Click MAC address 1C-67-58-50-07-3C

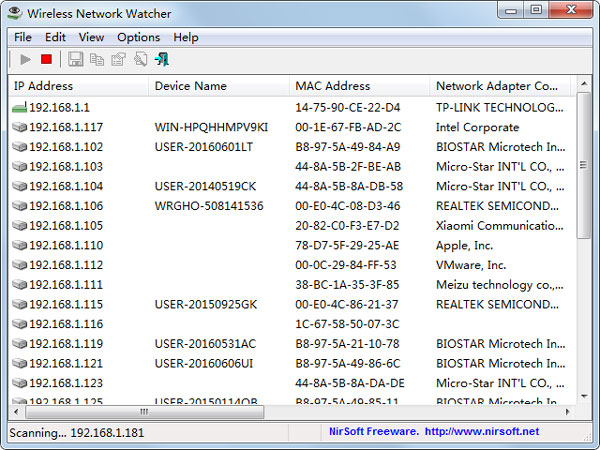coord(347,324)
